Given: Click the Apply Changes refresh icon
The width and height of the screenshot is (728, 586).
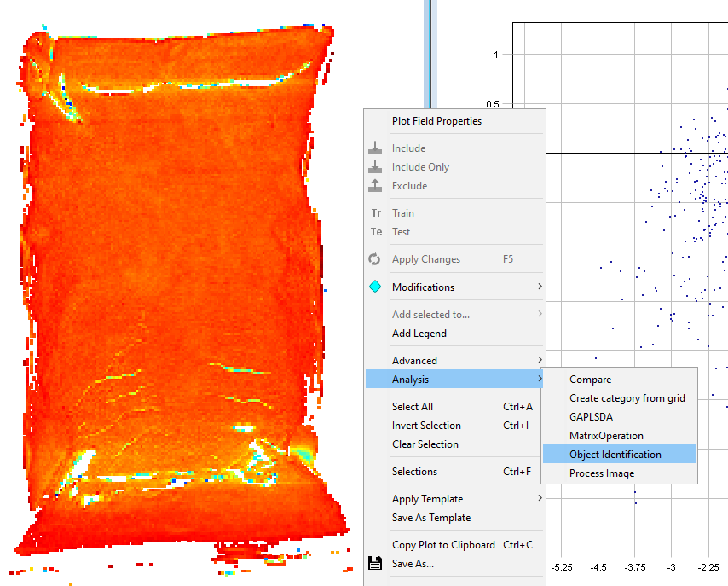Looking at the screenshot, I should [375, 259].
